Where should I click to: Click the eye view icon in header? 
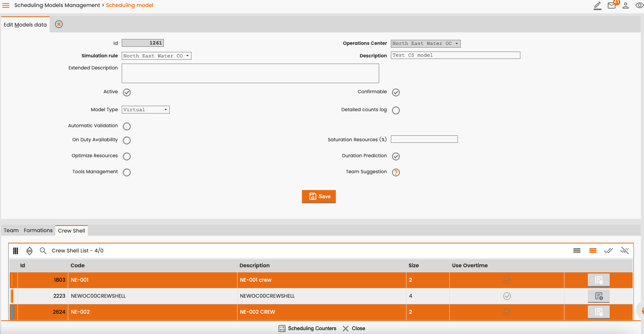[x=639, y=5]
